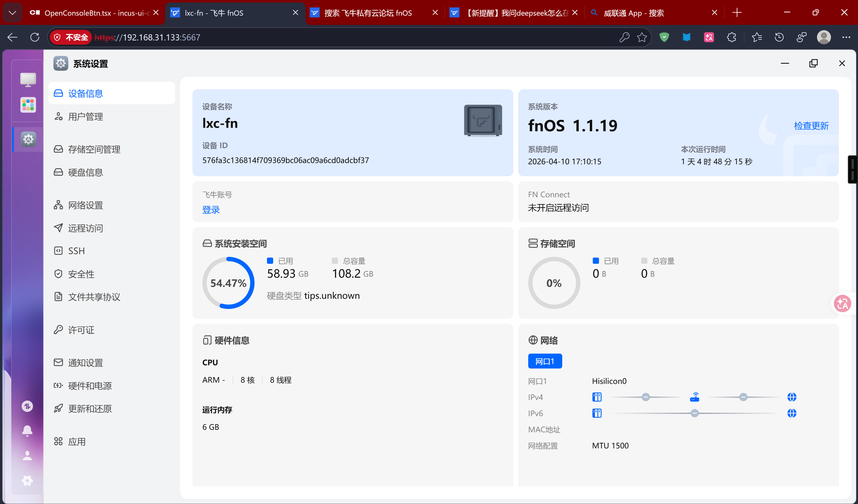Open the user profile icon in dock
This screenshot has width=858, height=504.
coord(27,456)
